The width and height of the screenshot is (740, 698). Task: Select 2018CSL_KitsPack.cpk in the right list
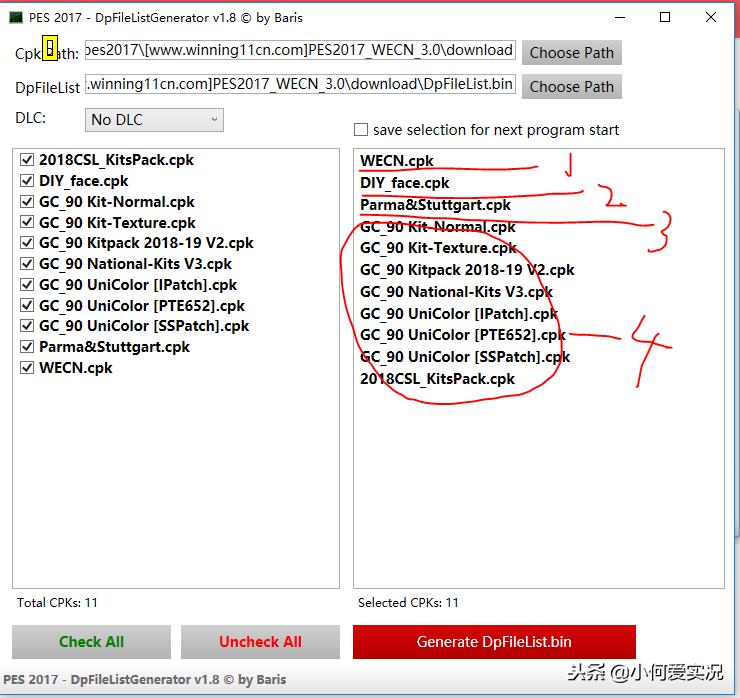[437, 379]
